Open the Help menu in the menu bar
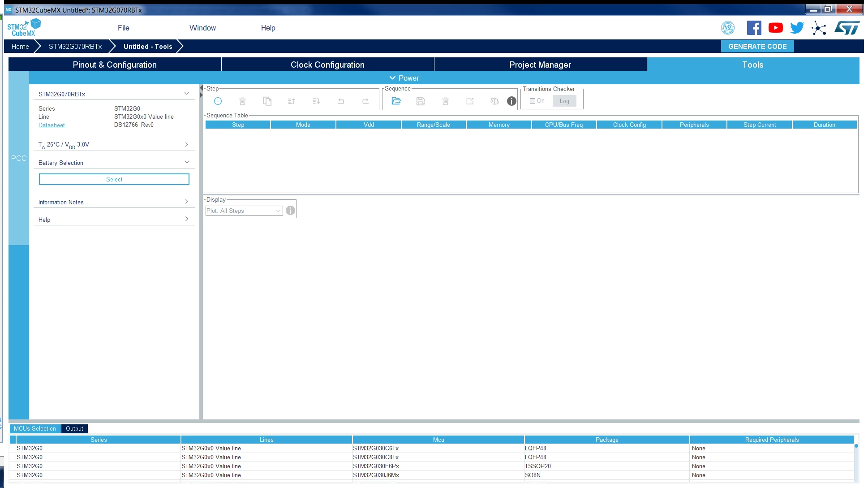Image resolution: width=868 pixels, height=492 pixels. coord(268,28)
